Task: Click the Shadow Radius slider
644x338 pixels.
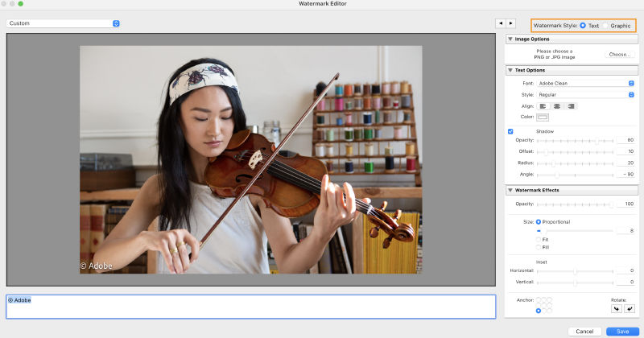Action: click(x=575, y=163)
